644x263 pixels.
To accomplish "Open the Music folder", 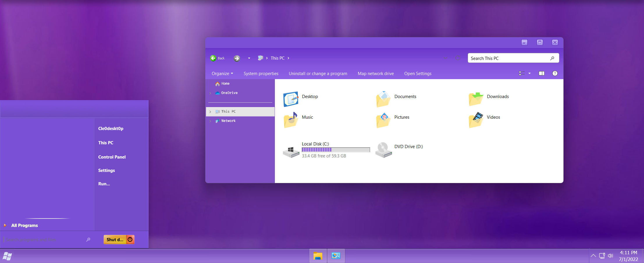I will point(307,117).
